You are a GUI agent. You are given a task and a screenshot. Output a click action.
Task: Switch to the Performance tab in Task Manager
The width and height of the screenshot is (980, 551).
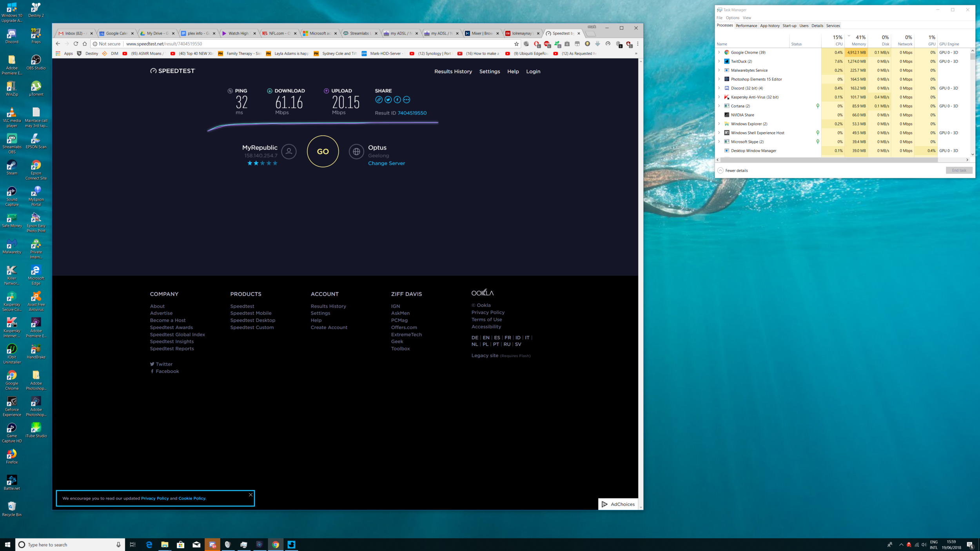[746, 25]
